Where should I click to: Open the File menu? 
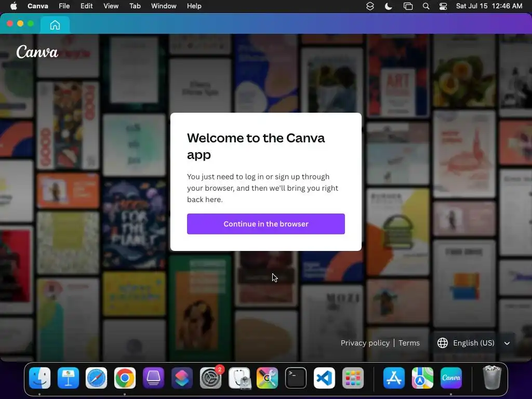[64, 6]
